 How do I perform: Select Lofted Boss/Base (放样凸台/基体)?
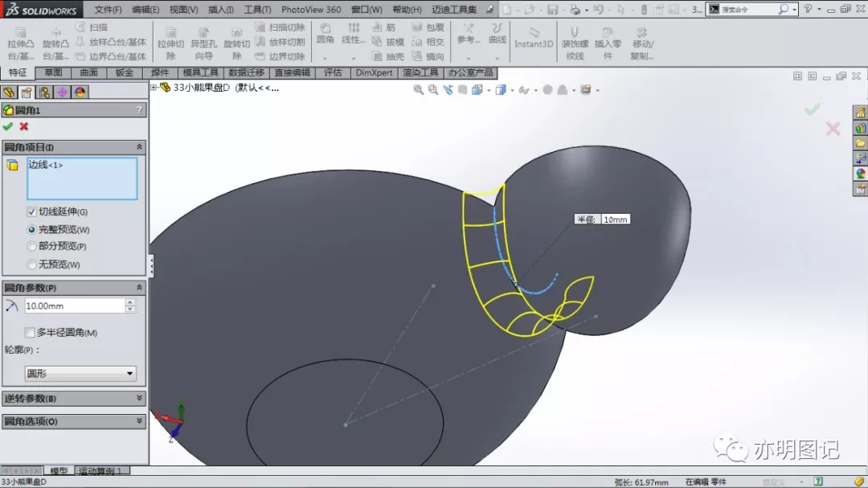(x=111, y=42)
